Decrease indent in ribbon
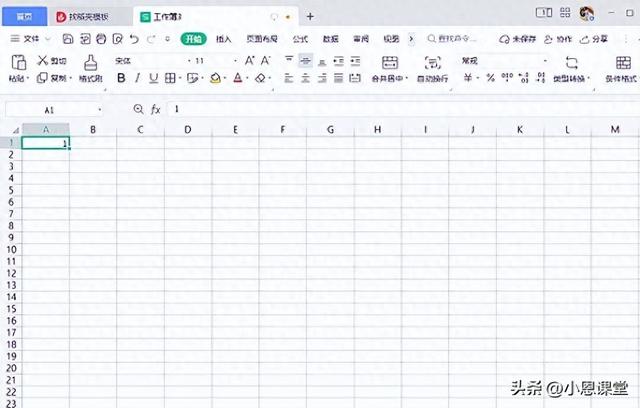Viewport: 640px width, 408px height. [339, 61]
